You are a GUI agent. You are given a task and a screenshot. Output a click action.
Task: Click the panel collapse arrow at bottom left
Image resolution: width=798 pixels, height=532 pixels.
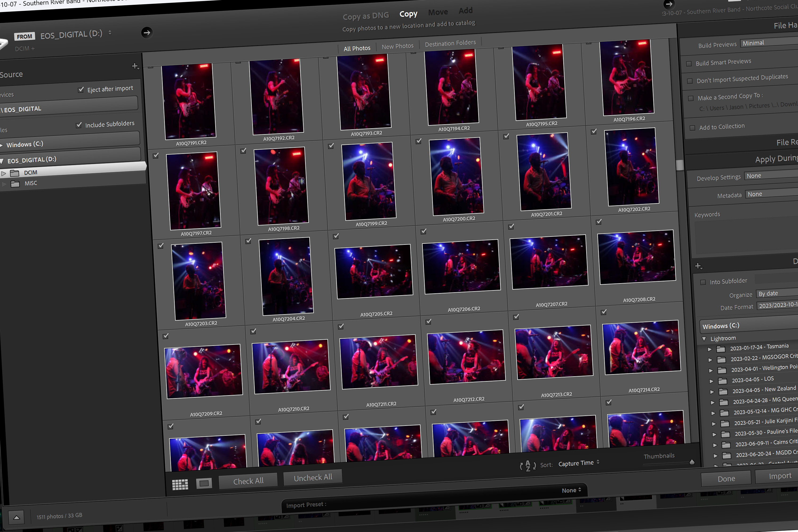click(x=16, y=517)
